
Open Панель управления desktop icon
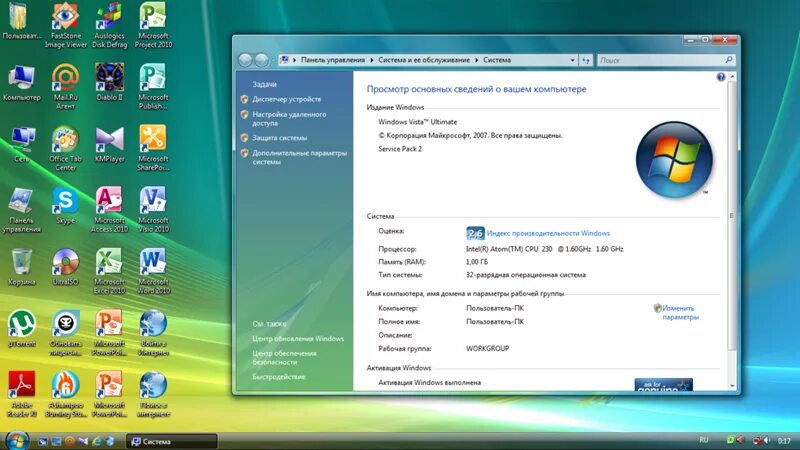tap(21, 210)
